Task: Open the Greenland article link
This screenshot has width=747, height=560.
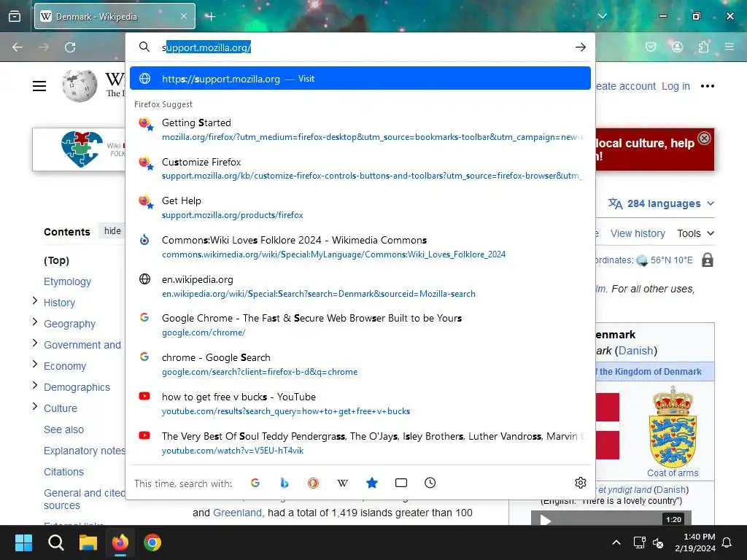Action: 238,513
